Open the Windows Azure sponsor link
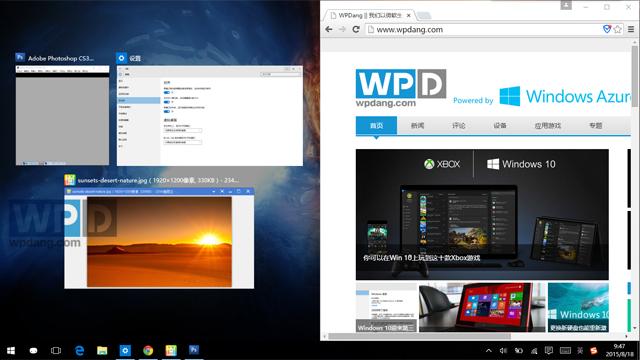640x360 pixels. point(565,96)
